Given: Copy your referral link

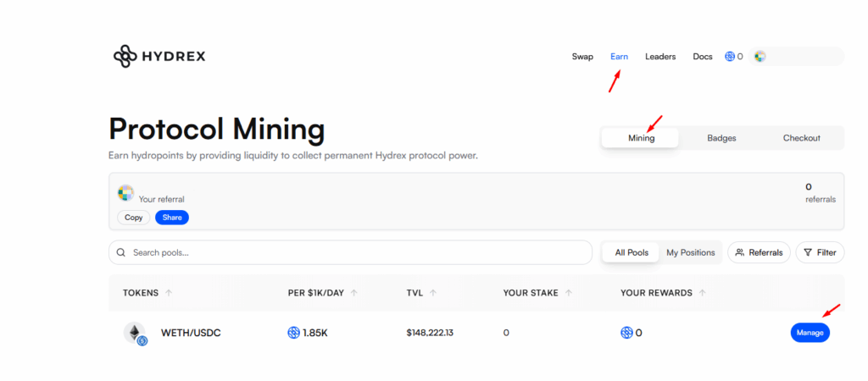Looking at the screenshot, I should tap(133, 218).
